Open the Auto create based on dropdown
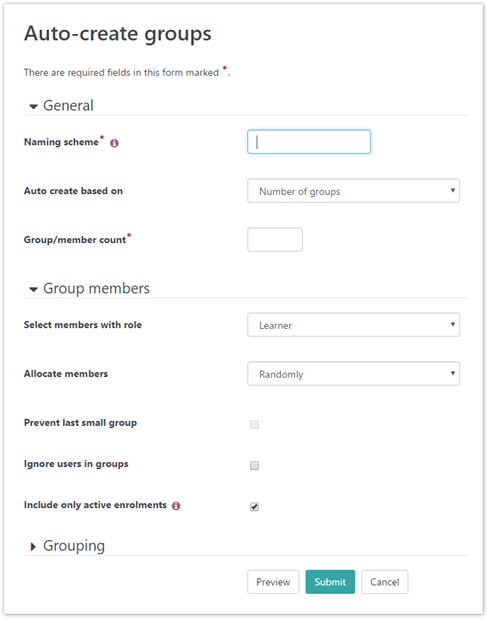The image size is (487, 618). point(353,191)
